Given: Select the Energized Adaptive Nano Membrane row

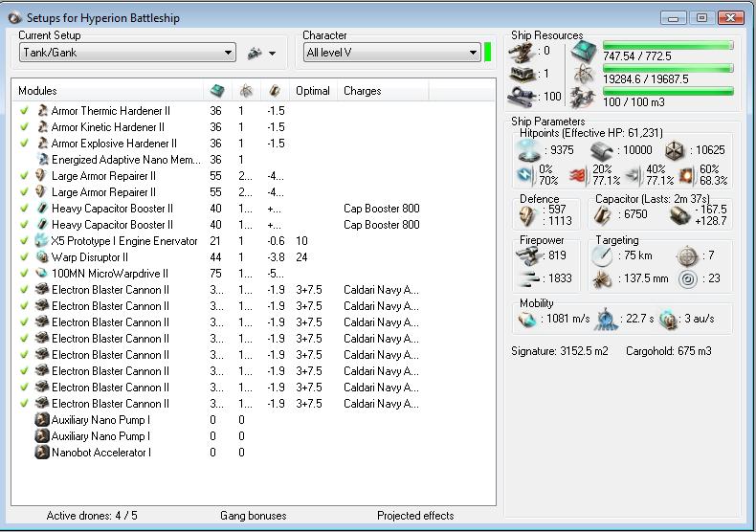Looking at the screenshot, I should [253, 160].
